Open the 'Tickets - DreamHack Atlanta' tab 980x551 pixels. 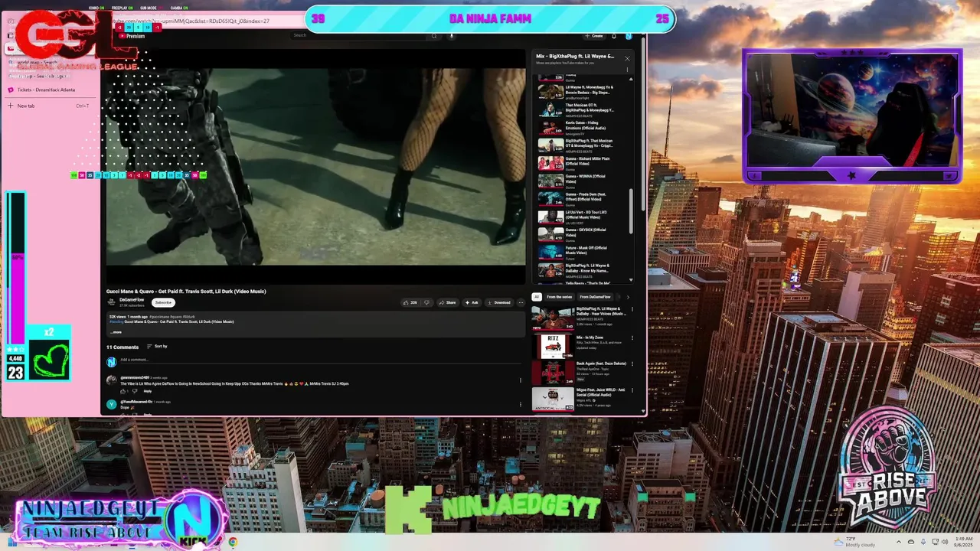click(x=46, y=90)
